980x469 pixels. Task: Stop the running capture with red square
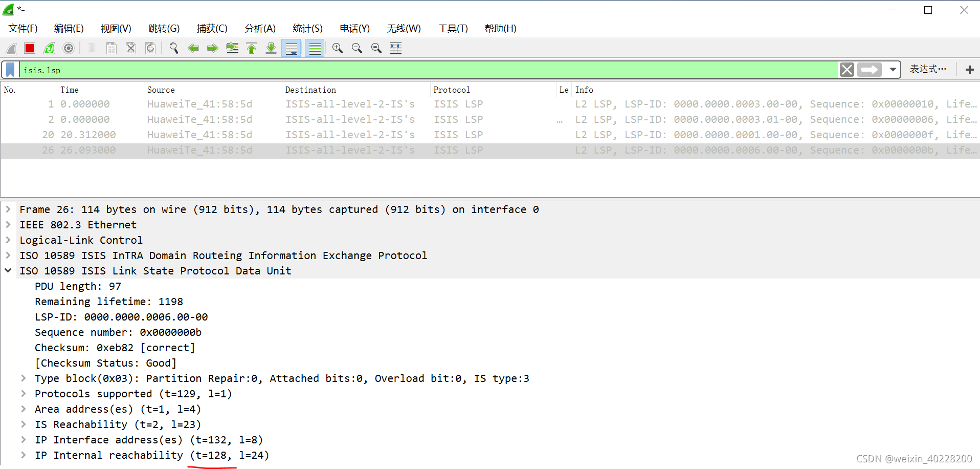pos(30,48)
